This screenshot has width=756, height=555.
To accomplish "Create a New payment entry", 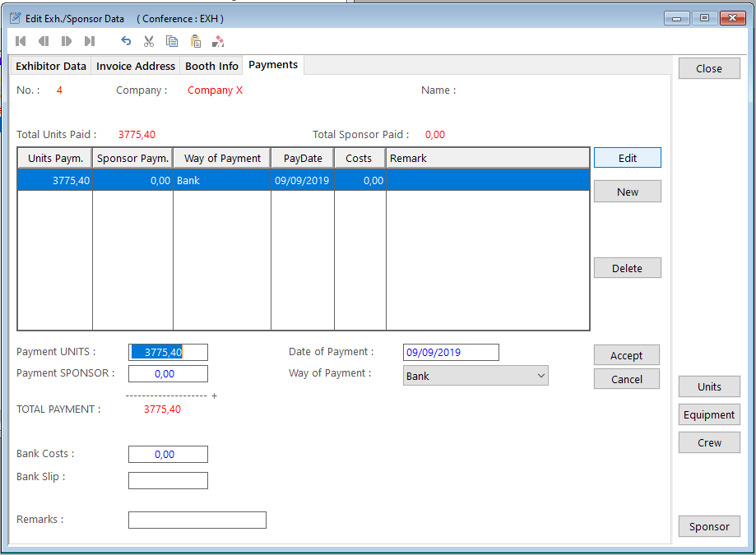I will (627, 192).
